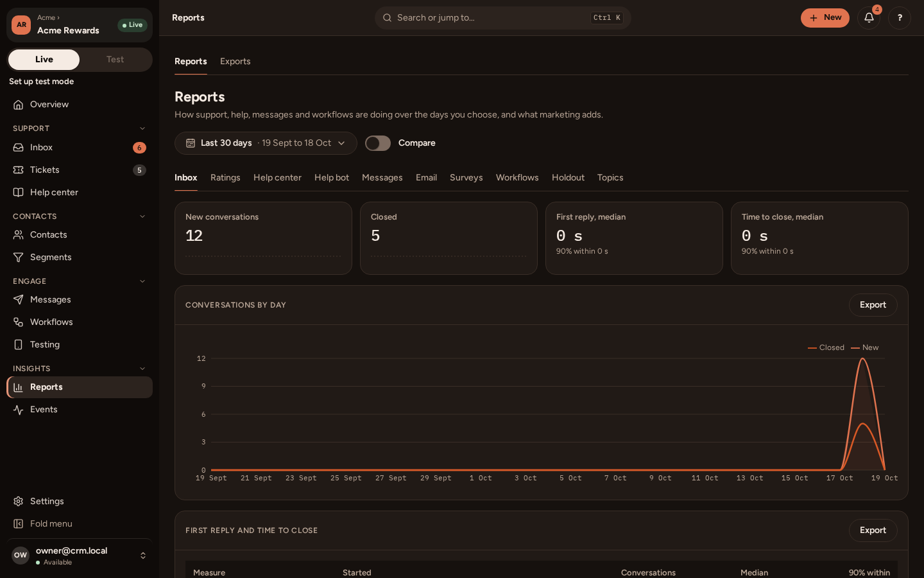Click the New conversations stat card

coord(263,238)
